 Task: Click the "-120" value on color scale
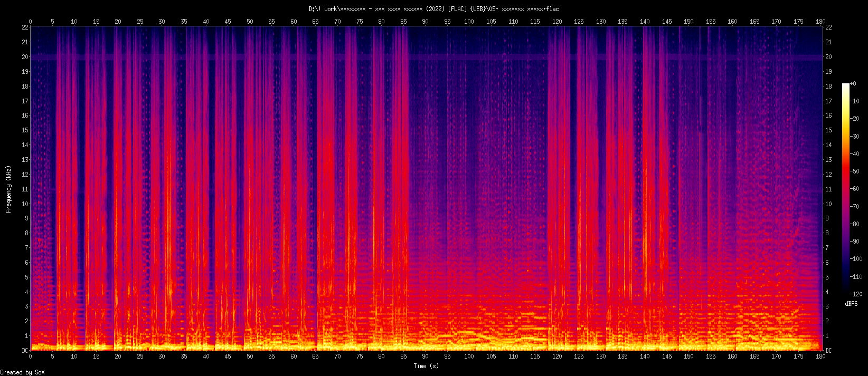pyautogui.click(x=856, y=294)
